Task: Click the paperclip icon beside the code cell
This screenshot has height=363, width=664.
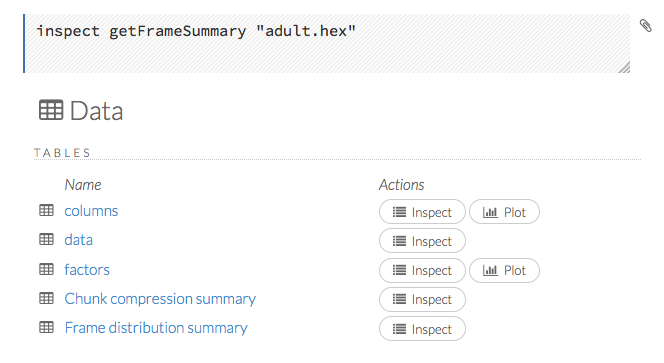Action: (x=645, y=26)
